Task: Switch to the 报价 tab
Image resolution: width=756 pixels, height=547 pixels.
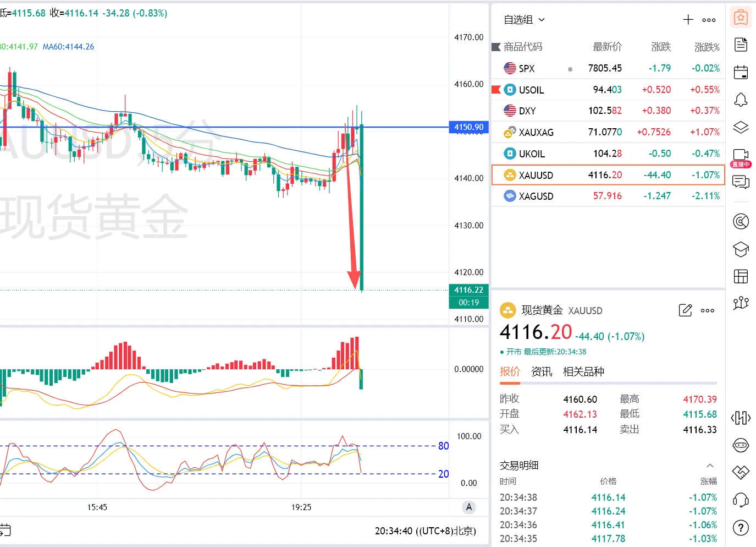Action: click(510, 372)
